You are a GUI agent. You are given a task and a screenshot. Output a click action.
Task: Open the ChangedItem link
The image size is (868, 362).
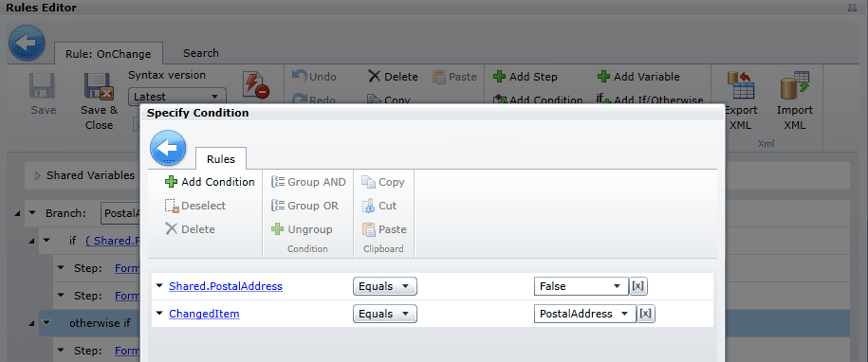(204, 314)
